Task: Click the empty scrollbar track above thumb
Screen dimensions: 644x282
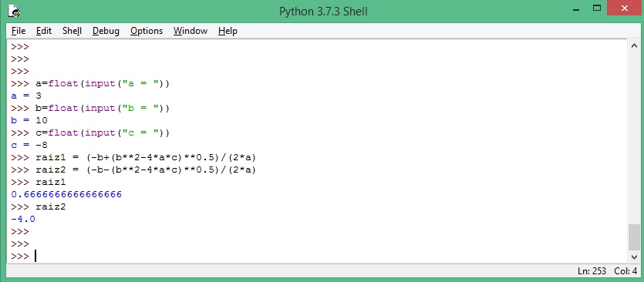Action: tap(634, 137)
